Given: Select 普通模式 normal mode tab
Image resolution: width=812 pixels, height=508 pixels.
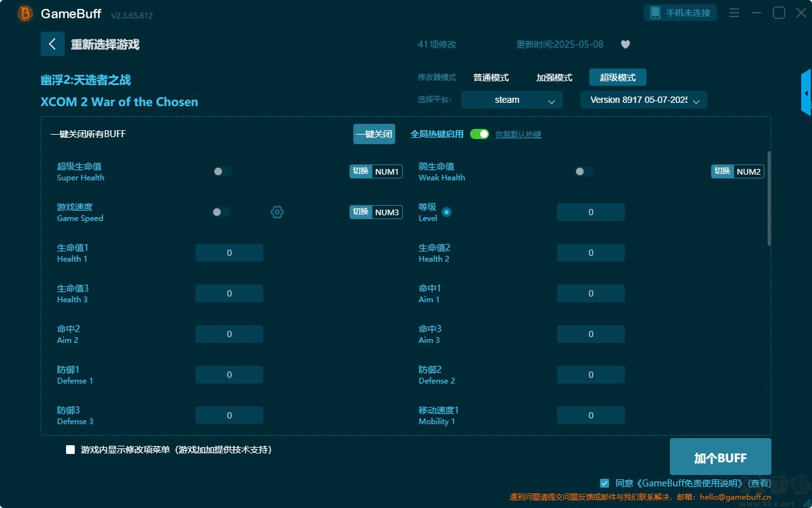Looking at the screenshot, I should click(491, 77).
